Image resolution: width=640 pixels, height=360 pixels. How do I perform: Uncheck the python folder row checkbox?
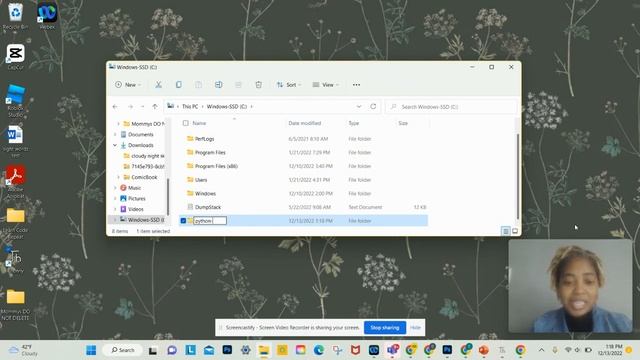pyautogui.click(x=183, y=221)
